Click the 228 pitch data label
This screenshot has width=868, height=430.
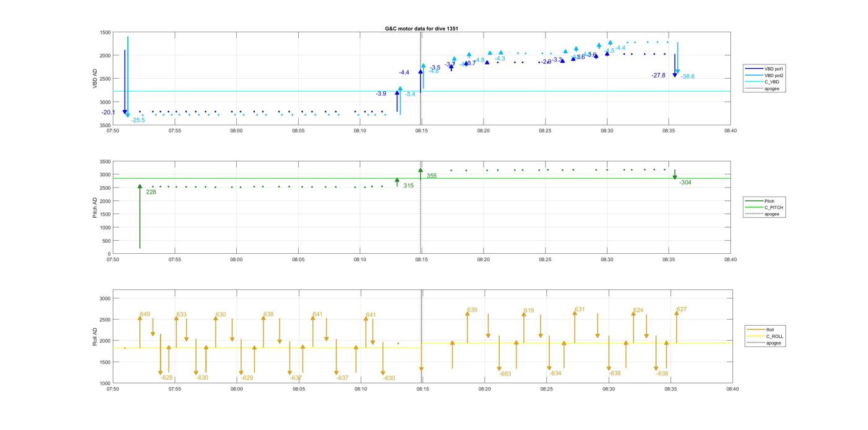[x=151, y=192]
